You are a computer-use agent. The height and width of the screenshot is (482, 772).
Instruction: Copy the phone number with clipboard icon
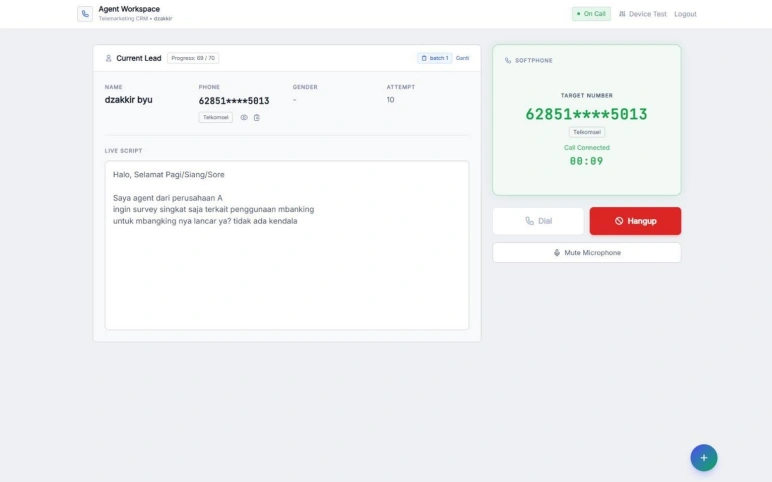pyautogui.click(x=257, y=118)
